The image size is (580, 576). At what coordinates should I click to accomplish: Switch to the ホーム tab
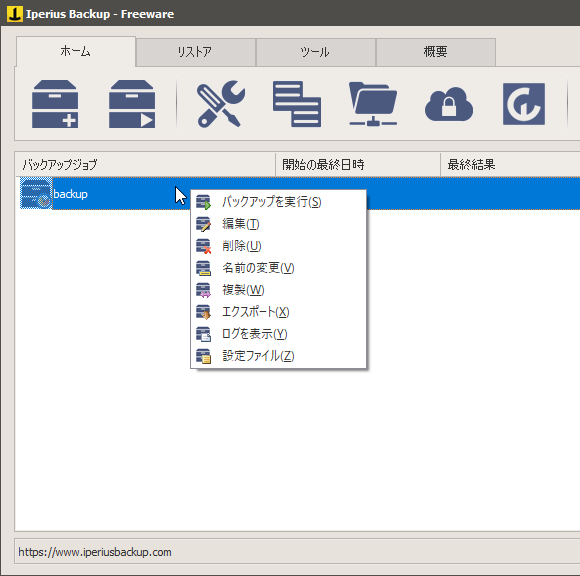[x=75, y=51]
